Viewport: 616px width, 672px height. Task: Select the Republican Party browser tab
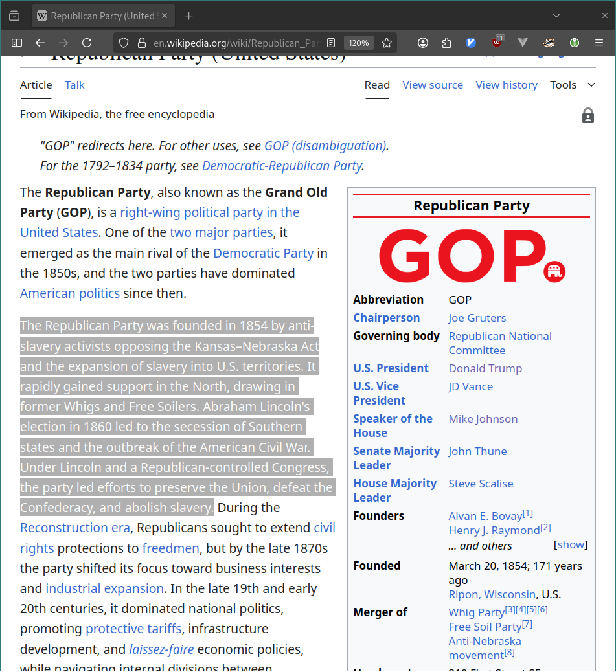click(x=103, y=16)
